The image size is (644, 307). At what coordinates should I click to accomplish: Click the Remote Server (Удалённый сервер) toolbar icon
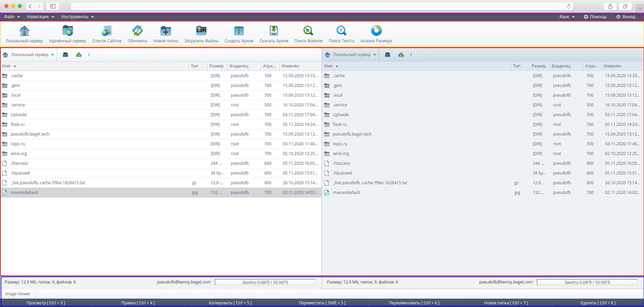point(67,31)
